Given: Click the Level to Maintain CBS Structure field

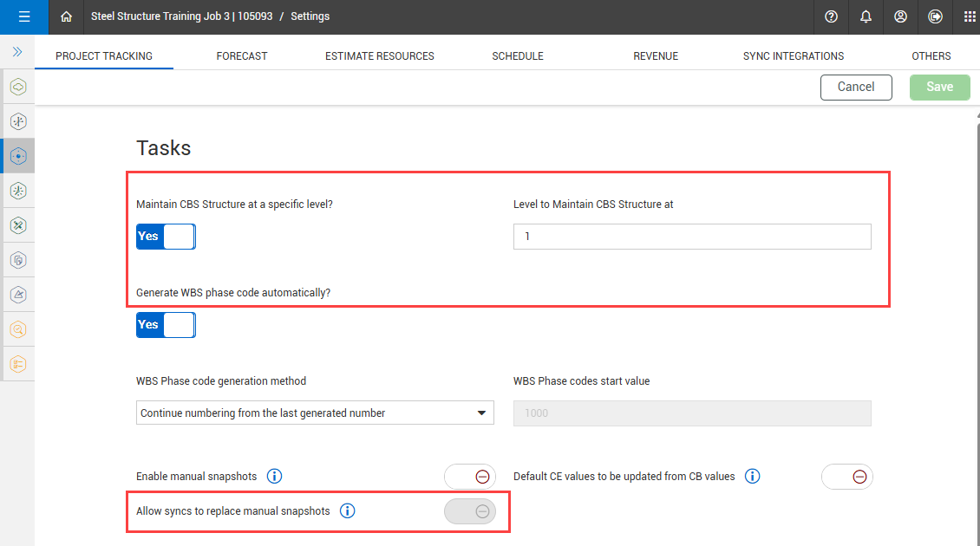Looking at the screenshot, I should tap(691, 237).
